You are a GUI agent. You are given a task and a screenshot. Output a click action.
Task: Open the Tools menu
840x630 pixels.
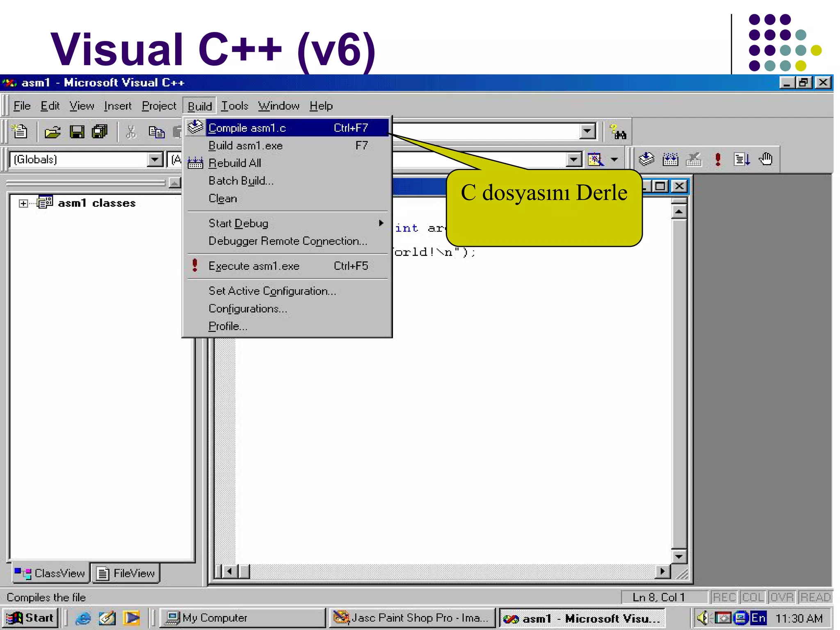point(235,106)
